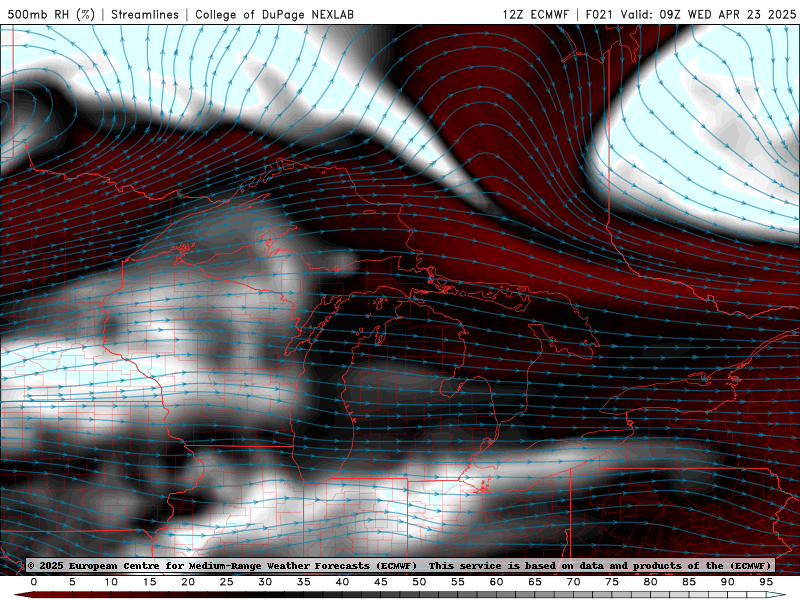
Task: Click the colorbar label "95"
Action: 766,582
